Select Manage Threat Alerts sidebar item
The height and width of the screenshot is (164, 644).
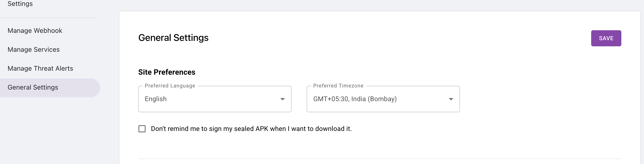pos(40,68)
